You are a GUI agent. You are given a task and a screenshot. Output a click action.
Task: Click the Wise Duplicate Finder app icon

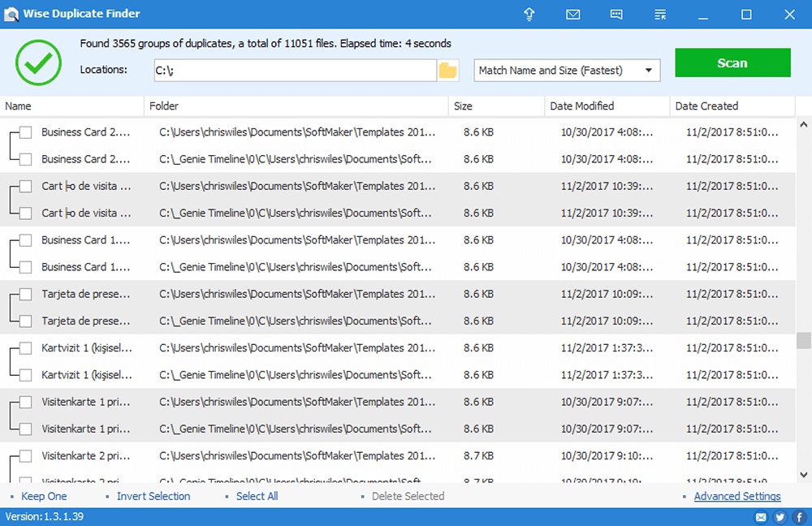11,14
